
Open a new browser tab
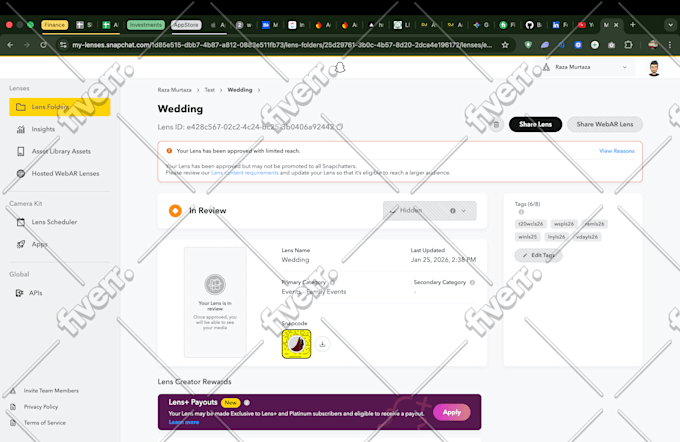pos(633,25)
